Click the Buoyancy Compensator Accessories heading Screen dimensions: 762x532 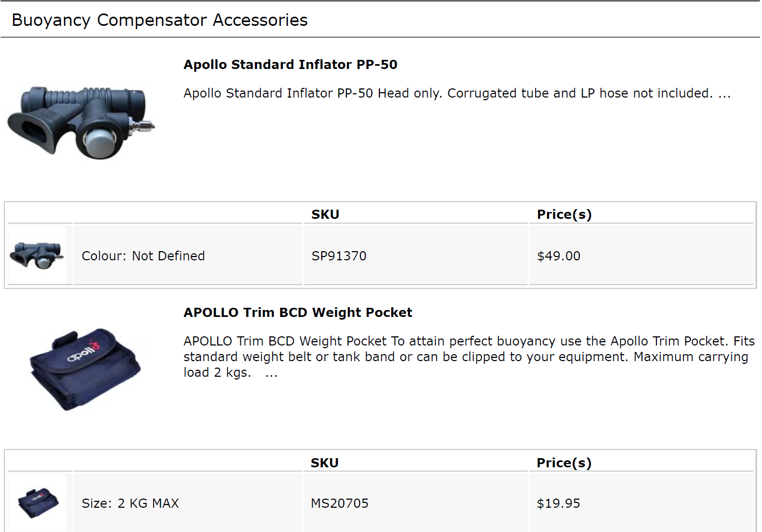[160, 20]
